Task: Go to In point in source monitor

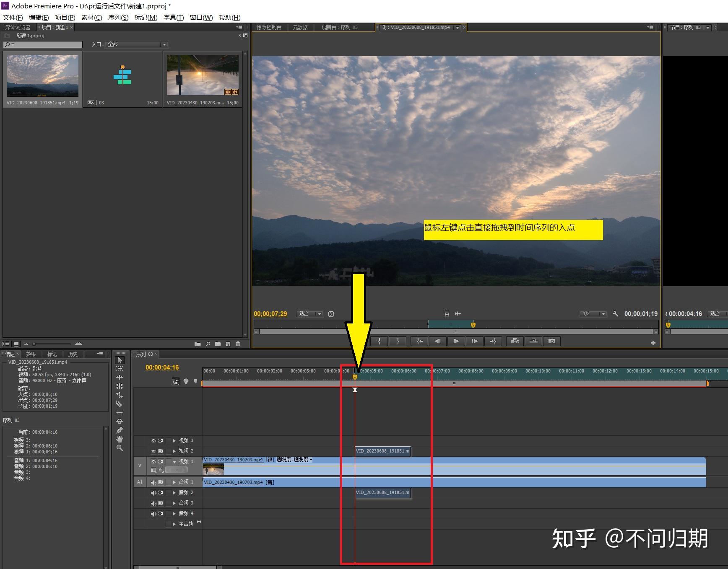Action: [419, 341]
